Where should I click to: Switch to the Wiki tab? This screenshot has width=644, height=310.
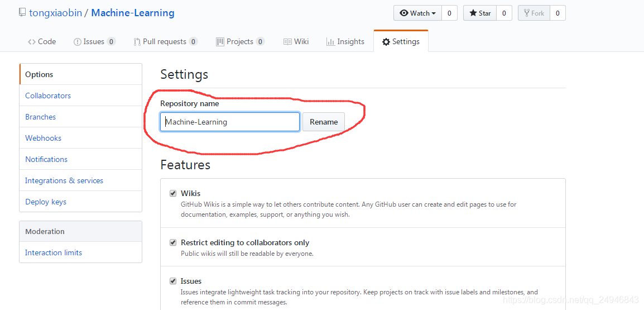(296, 41)
